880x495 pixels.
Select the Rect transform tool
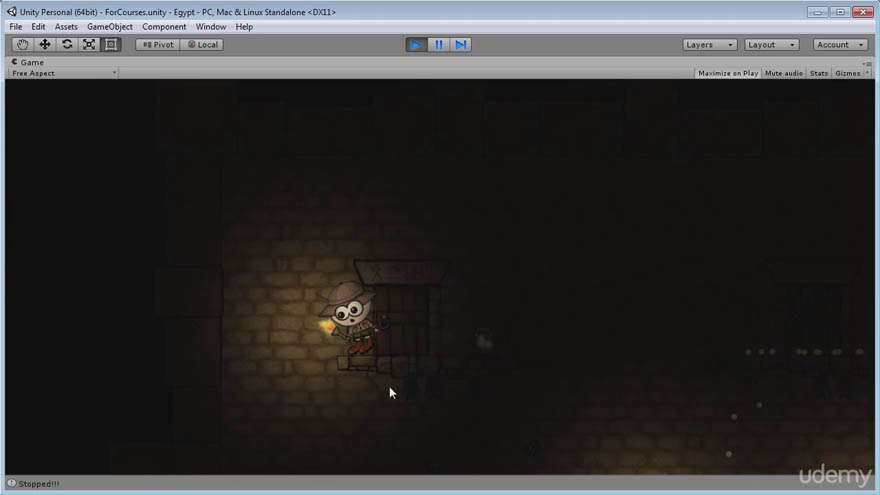(111, 44)
